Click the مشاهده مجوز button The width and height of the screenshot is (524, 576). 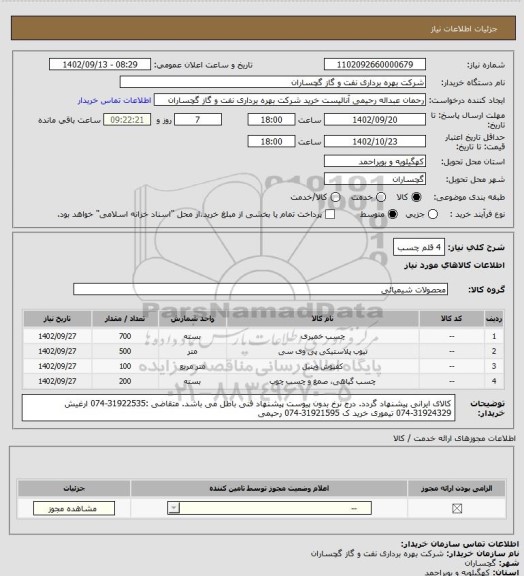74,508
